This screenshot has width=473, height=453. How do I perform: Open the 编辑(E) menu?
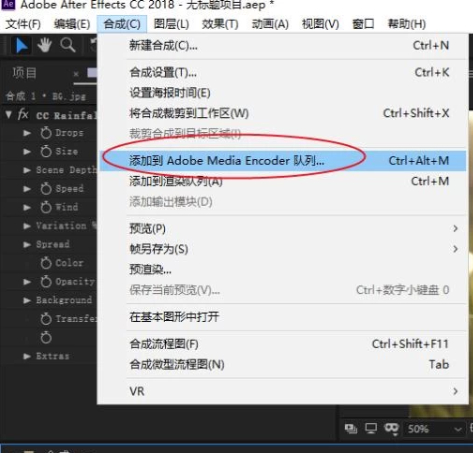pyautogui.click(x=72, y=24)
